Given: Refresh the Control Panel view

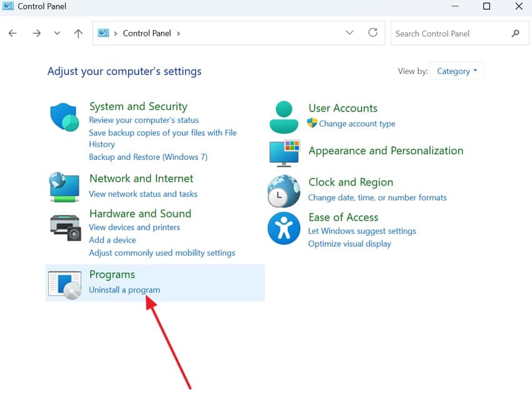Looking at the screenshot, I should pos(373,33).
